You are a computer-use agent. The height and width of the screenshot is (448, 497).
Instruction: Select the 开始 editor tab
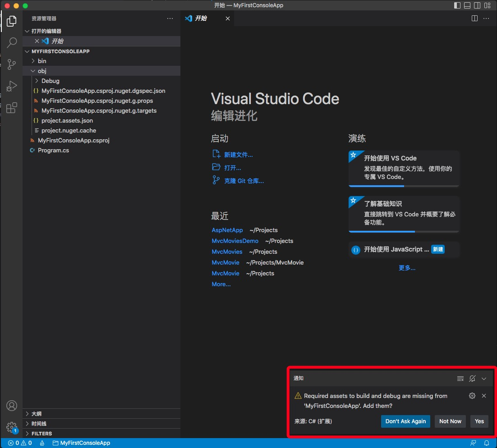tap(207, 18)
